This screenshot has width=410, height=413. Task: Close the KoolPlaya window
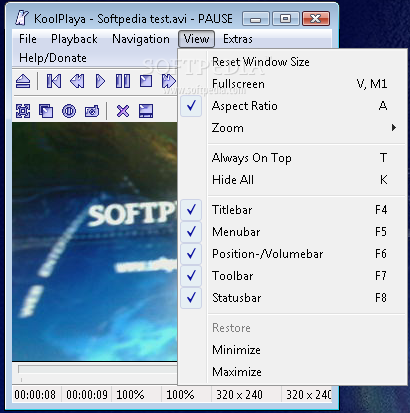click(316, 19)
